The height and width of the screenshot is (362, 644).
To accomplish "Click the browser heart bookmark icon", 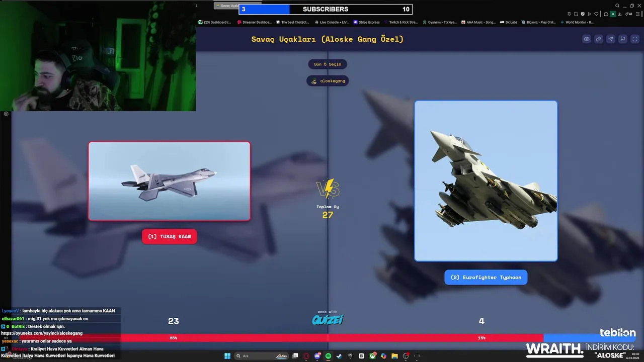I will [596, 14].
